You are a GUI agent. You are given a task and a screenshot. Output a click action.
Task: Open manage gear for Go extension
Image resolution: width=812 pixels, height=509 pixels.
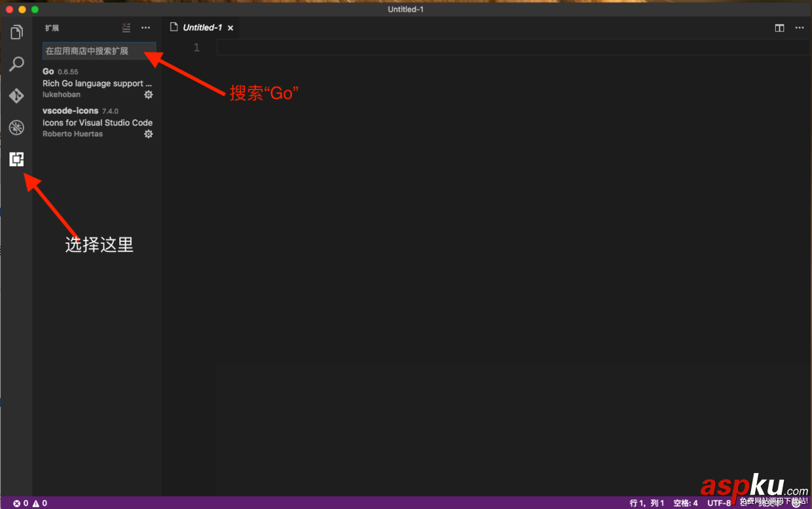coord(149,94)
